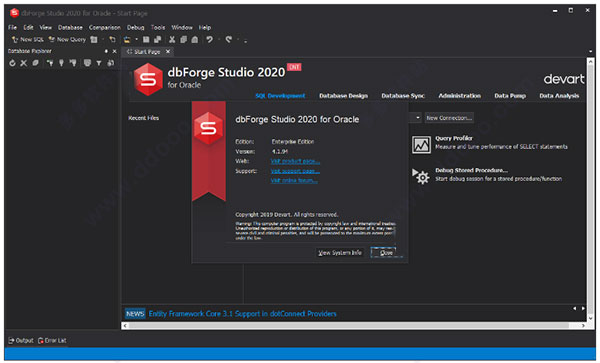This screenshot has width=600, height=363.
Task: Click the New Connection button
Action: 449,118
